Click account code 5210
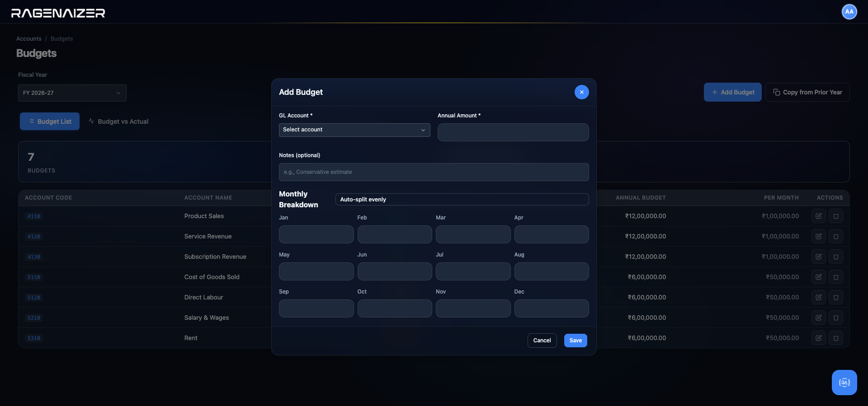Image resolution: width=868 pixels, height=406 pixels. point(34,318)
